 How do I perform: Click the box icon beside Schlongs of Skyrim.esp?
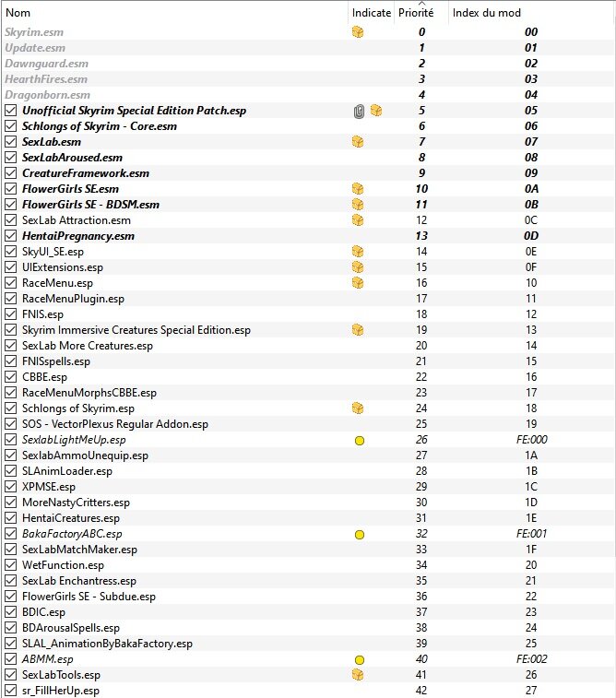(358, 408)
